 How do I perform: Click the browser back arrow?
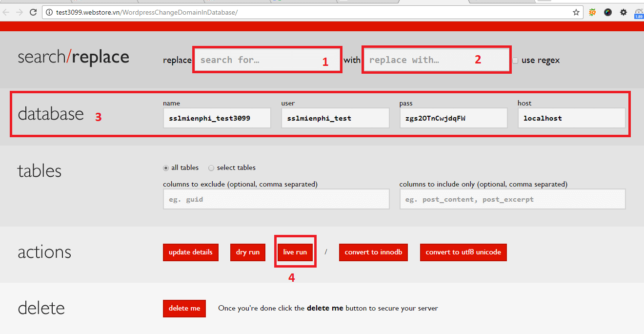tap(7, 12)
